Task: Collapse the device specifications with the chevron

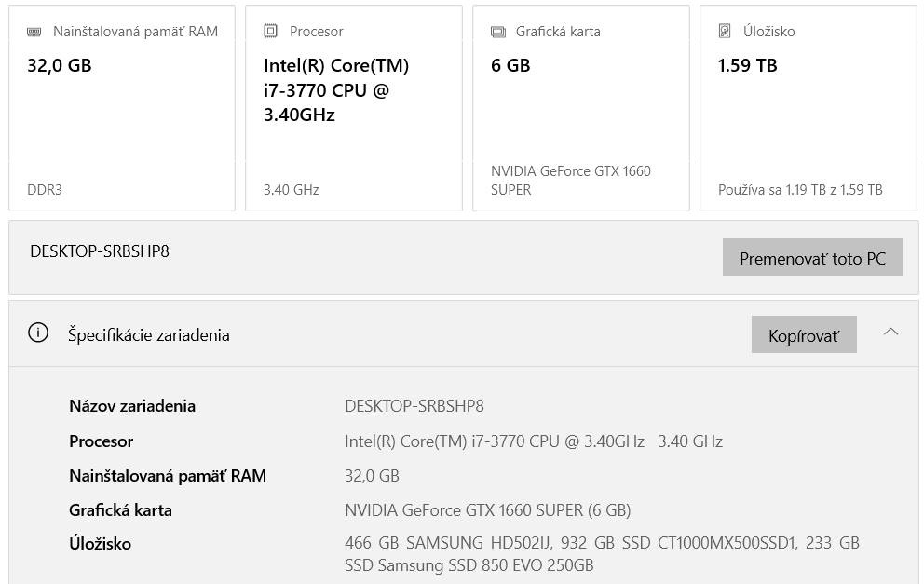Action: [x=890, y=333]
